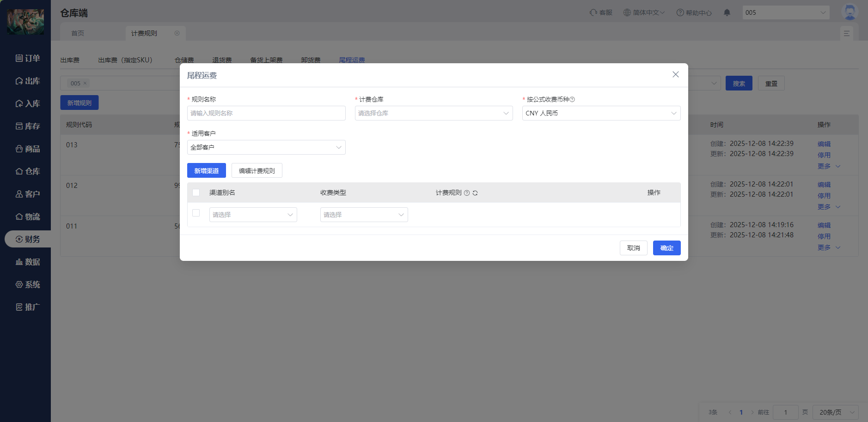Expand the 收费类型 请选择 dropdown
The width and height of the screenshot is (868, 422).
point(363,214)
